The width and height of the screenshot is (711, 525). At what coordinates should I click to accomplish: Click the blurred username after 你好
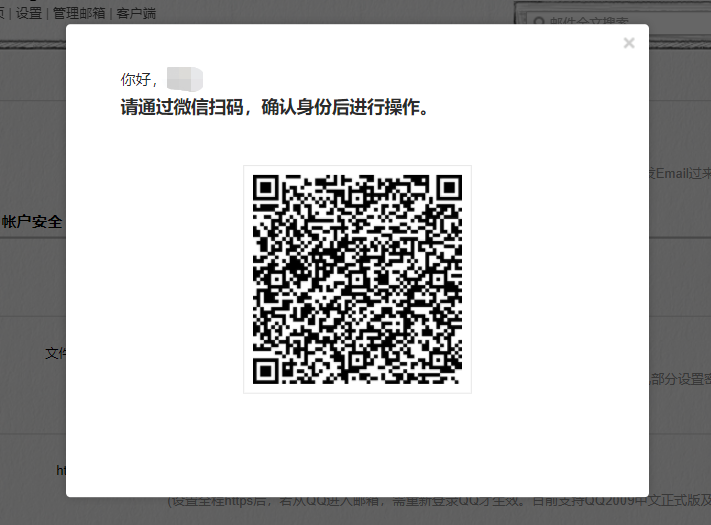(x=185, y=79)
